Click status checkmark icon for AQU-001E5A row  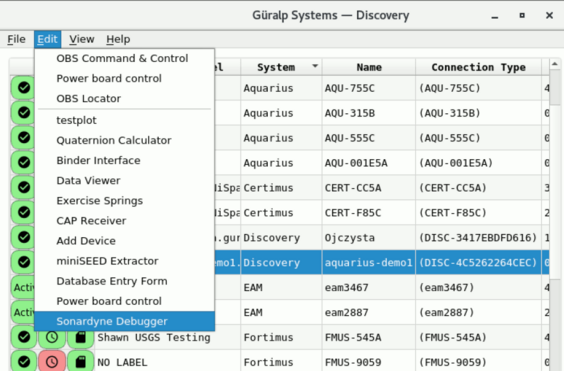[24, 163]
